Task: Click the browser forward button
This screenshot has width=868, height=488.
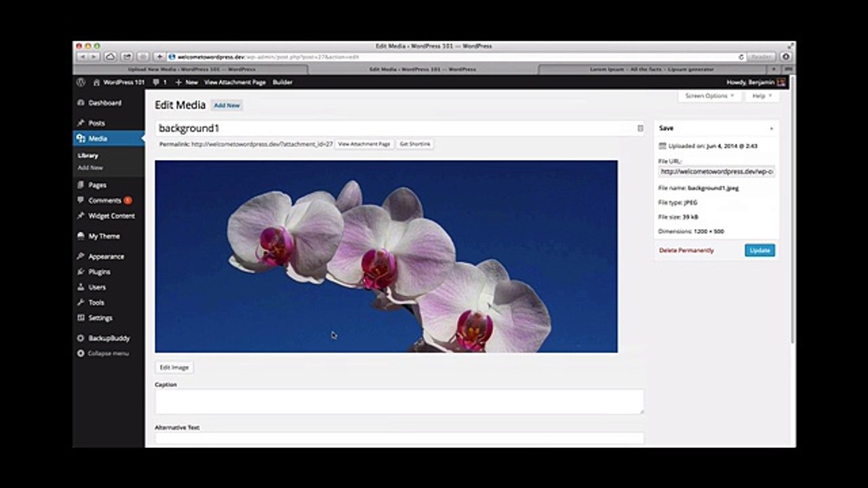Action: [94, 57]
